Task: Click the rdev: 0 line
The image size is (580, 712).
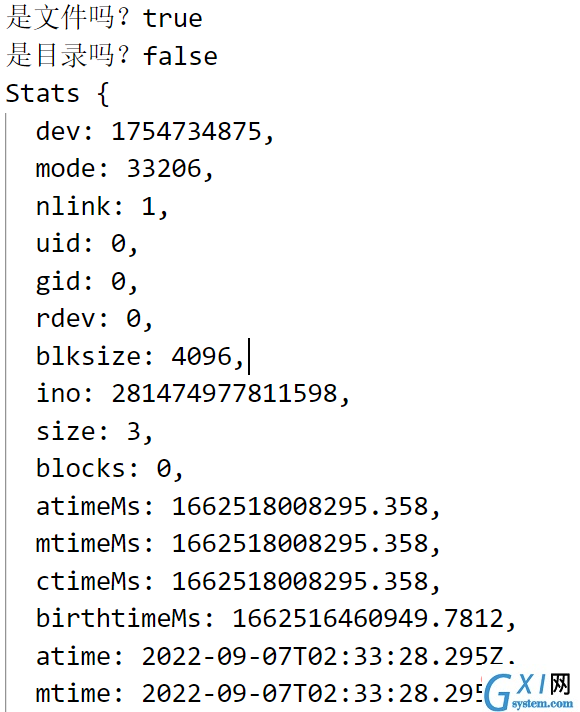Action: click(94, 319)
